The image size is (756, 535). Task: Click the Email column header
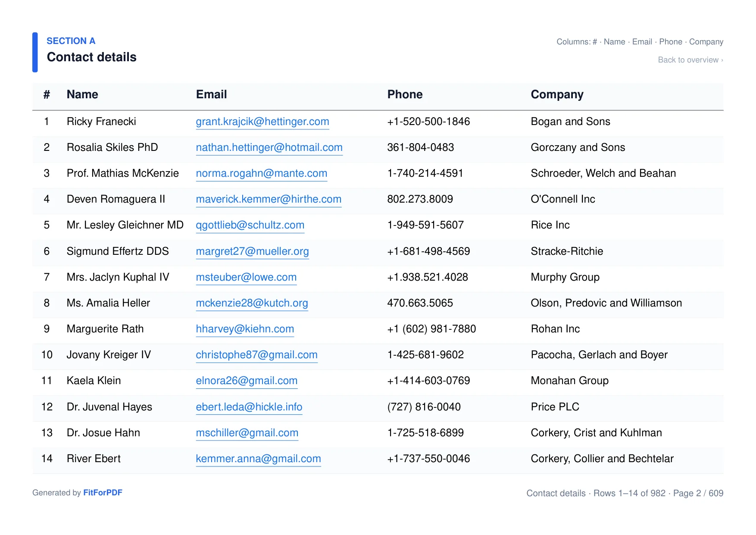pyautogui.click(x=211, y=94)
